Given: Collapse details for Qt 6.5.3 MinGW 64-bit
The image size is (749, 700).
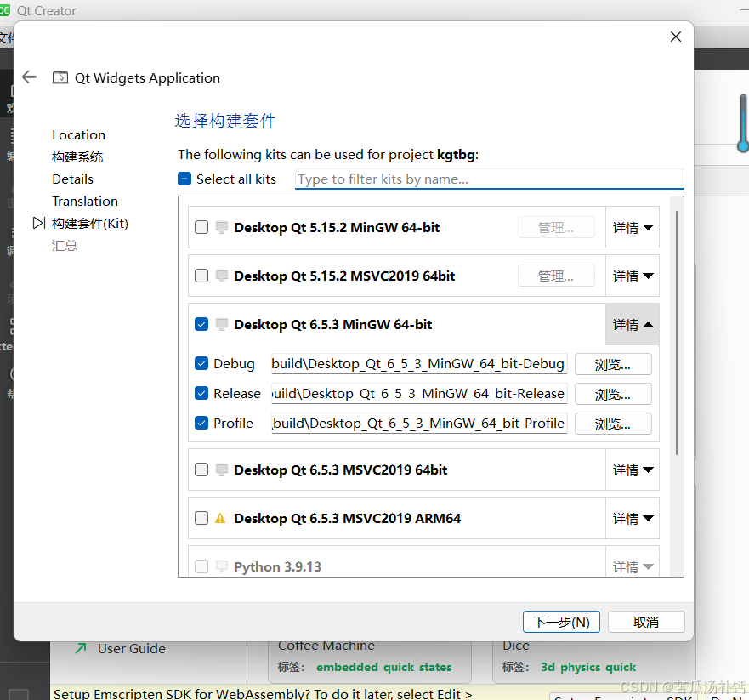Looking at the screenshot, I should pyautogui.click(x=633, y=324).
